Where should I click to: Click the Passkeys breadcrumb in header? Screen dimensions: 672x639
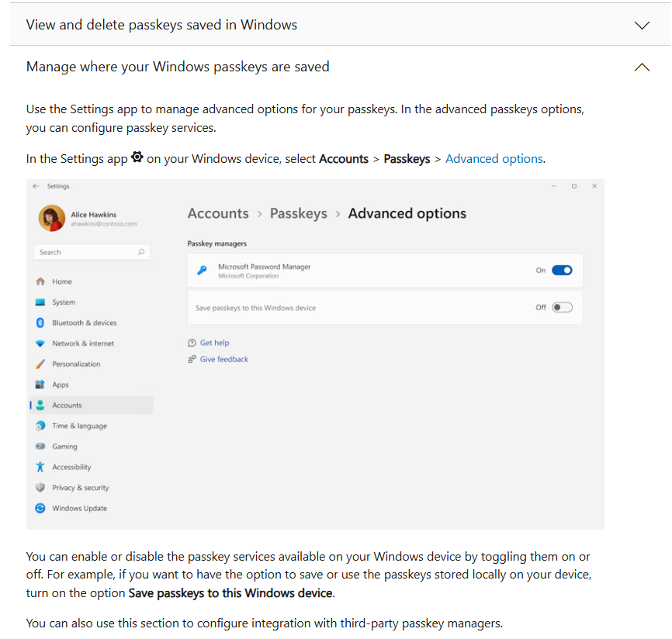click(x=298, y=213)
